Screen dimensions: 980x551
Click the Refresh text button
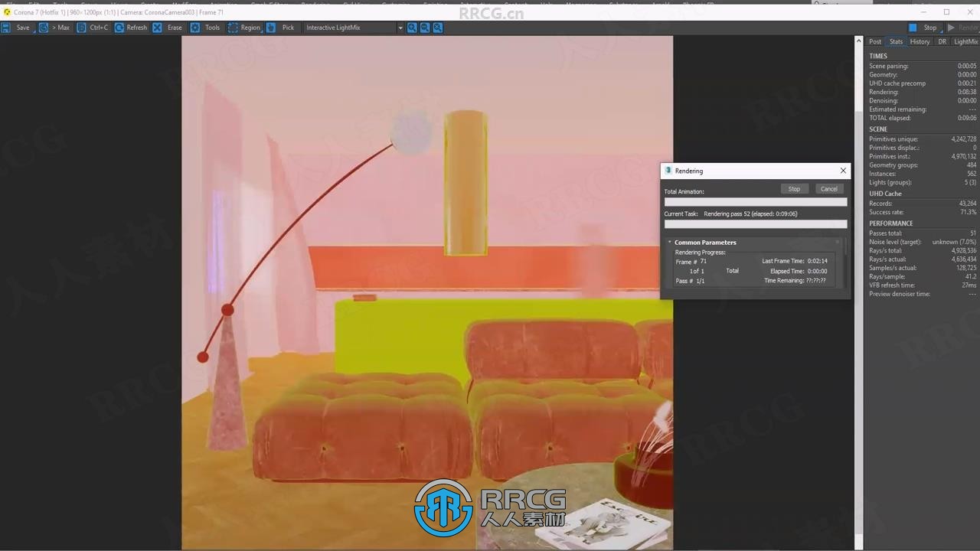pyautogui.click(x=137, y=28)
